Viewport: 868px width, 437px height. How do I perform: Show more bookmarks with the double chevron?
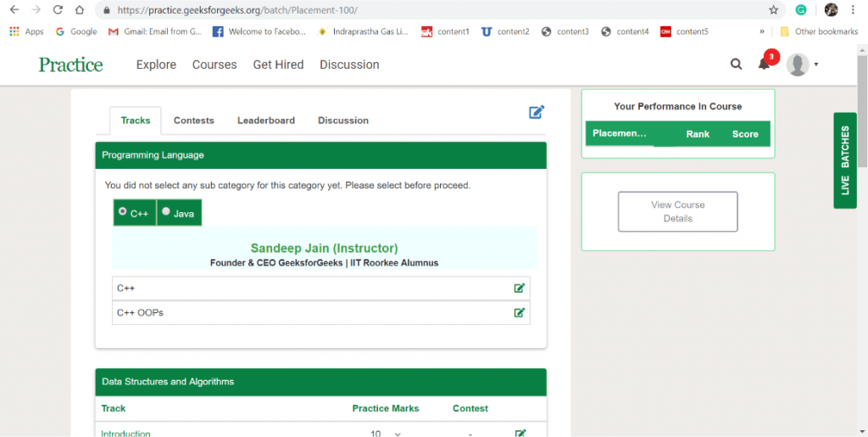[x=762, y=31]
